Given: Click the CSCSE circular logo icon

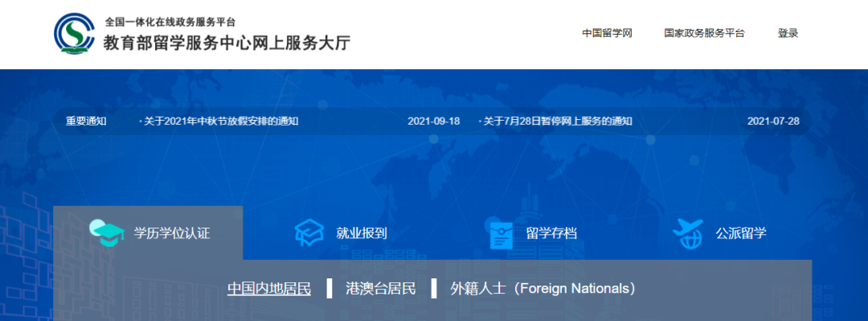Looking at the screenshot, I should coord(76,34).
